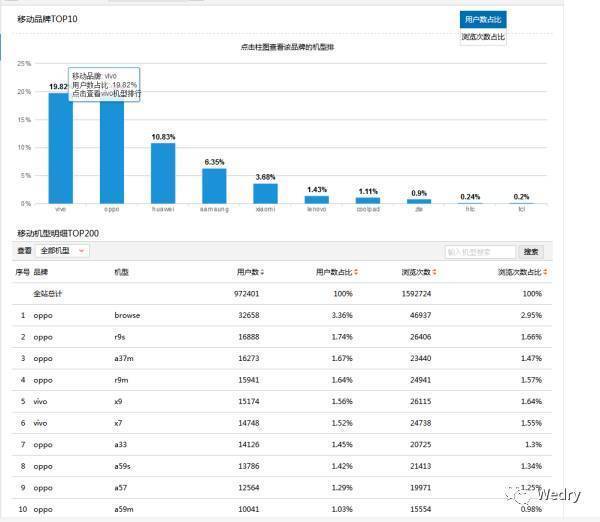The height and width of the screenshot is (522, 600).
Task: Sort by 浏览次数占比 column arrows
Action: pos(545,272)
